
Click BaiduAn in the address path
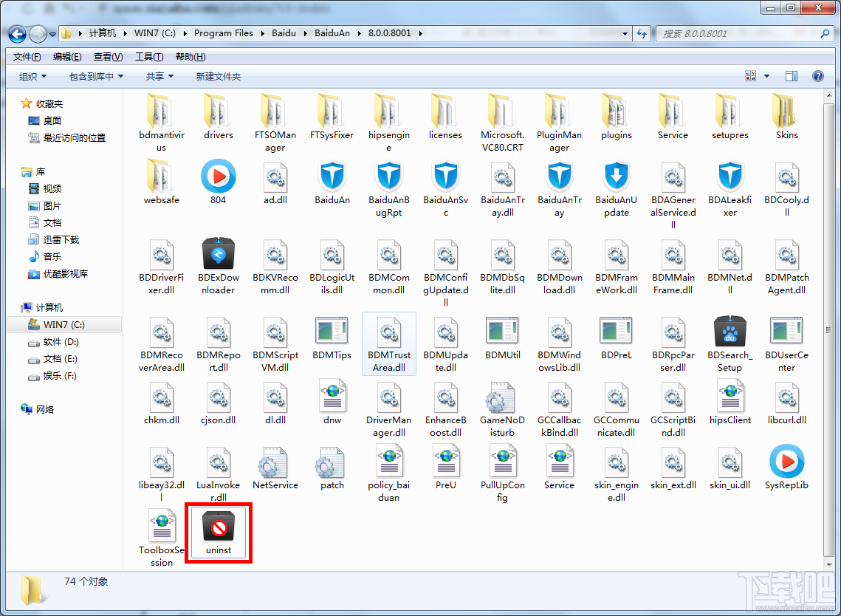point(332,33)
